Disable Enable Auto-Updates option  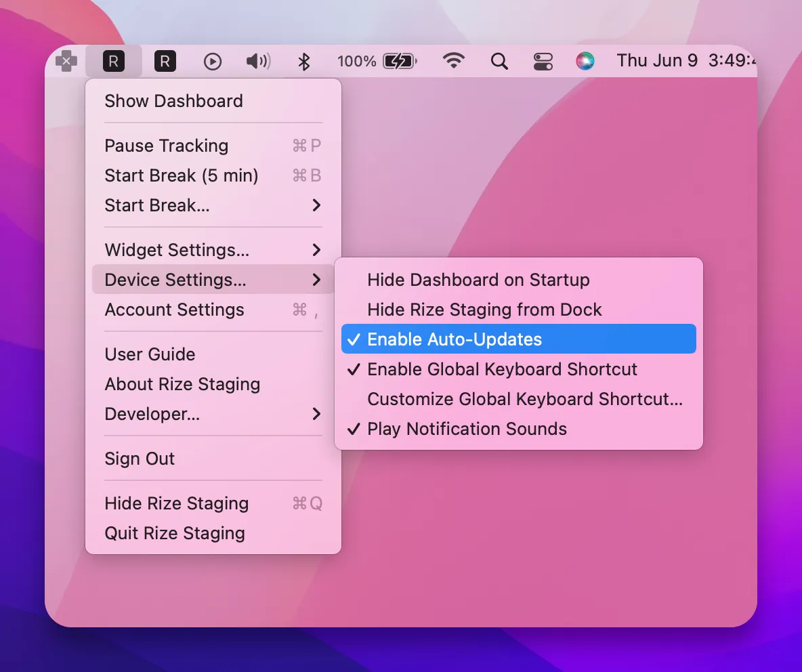click(x=519, y=339)
